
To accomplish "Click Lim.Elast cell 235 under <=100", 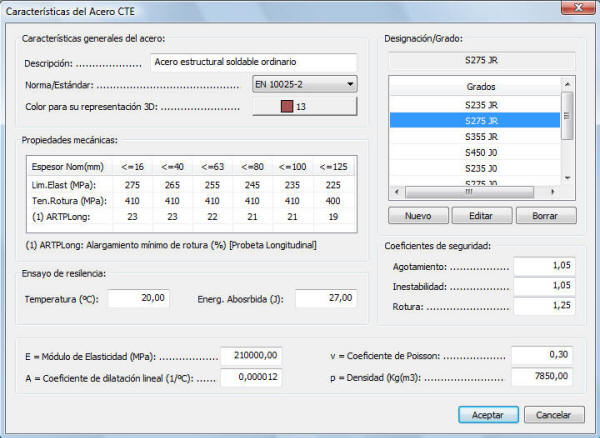I will tap(292, 185).
